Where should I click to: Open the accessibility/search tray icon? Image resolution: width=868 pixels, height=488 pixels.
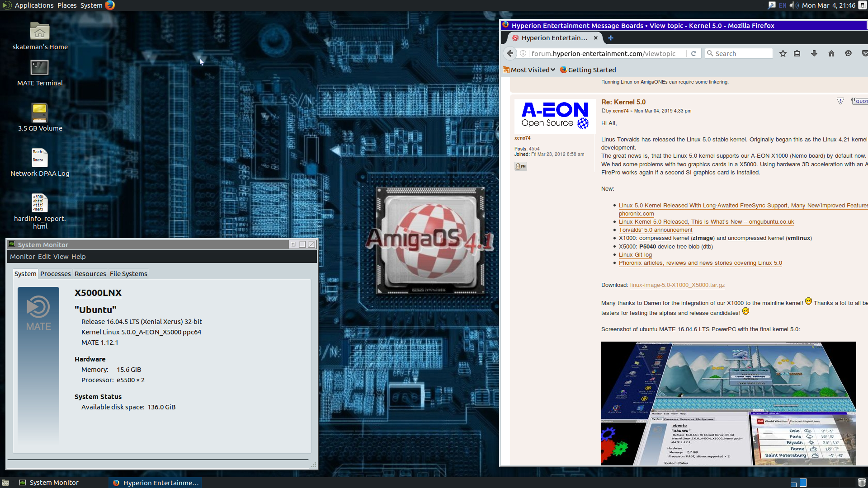[x=771, y=5]
